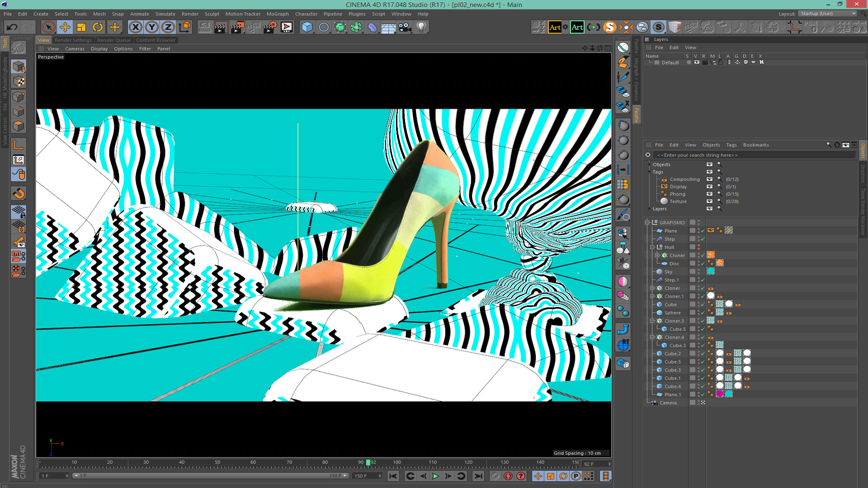Select the Scale tool in the toolbar
The width and height of the screenshot is (868, 488).
tap(81, 27)
